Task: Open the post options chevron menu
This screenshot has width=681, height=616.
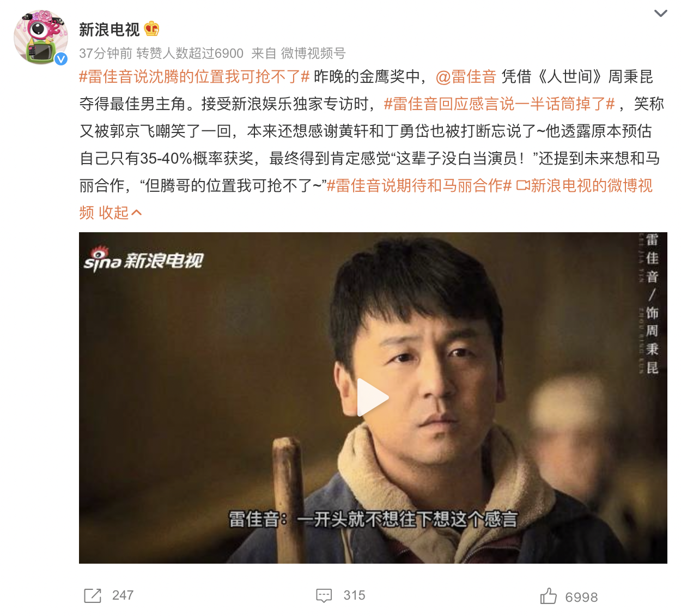Action: pos(660,13)
